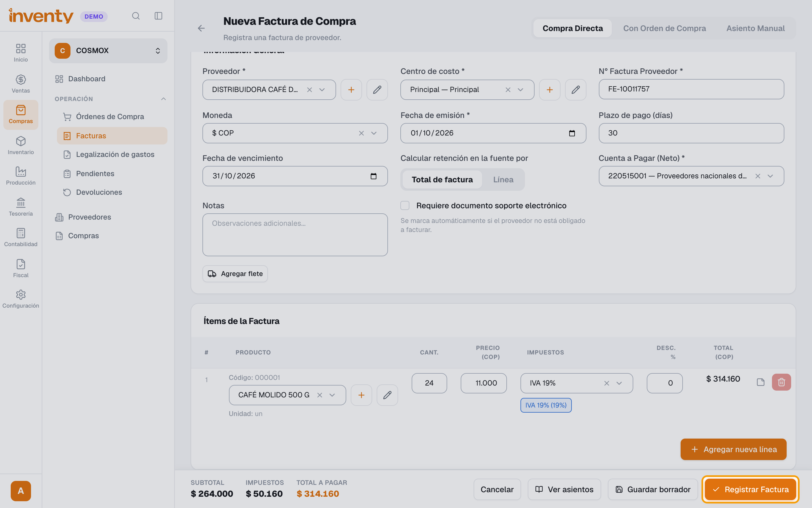This screenshot has width=812, height=508.
Task: Edit the selected Proveedor pencil icon
Action: point(377,90)
